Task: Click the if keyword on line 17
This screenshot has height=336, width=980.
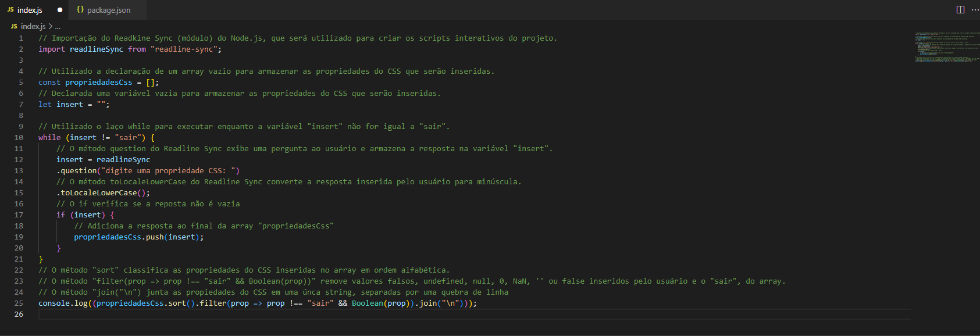Action: (60, 215)
